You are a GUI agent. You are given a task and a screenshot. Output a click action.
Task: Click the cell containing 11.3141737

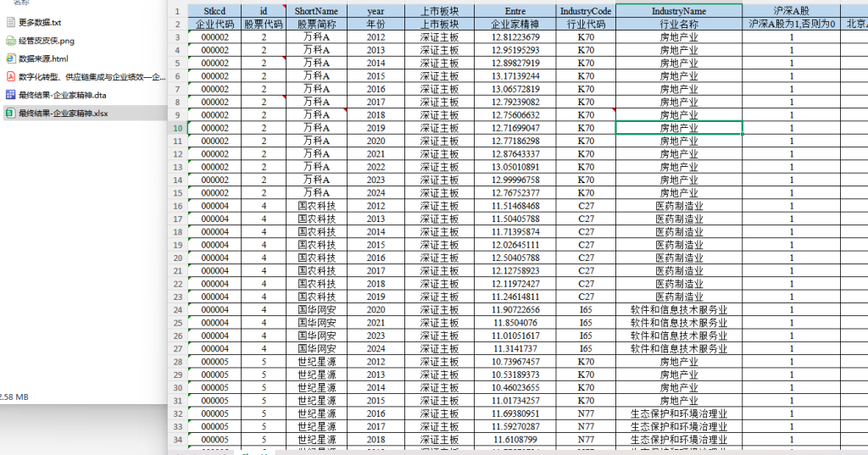pyautogui.click(x=515, y=349)
